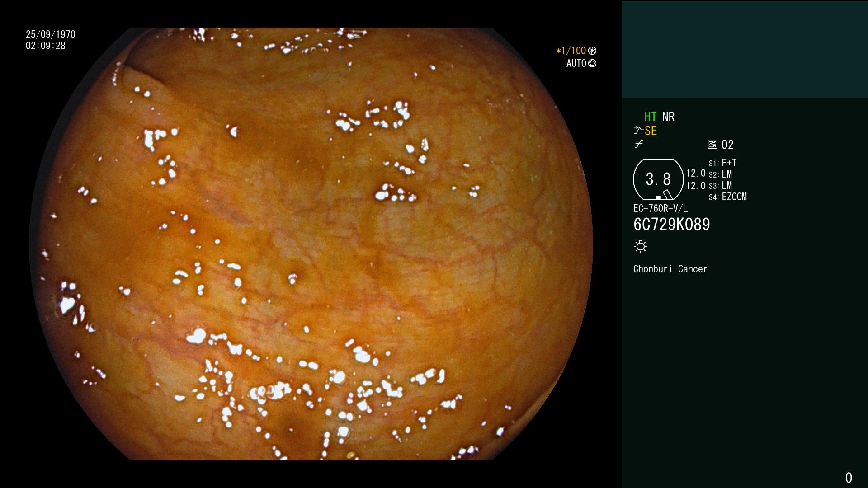Select the orange SE indicator

tap(651, 131)
